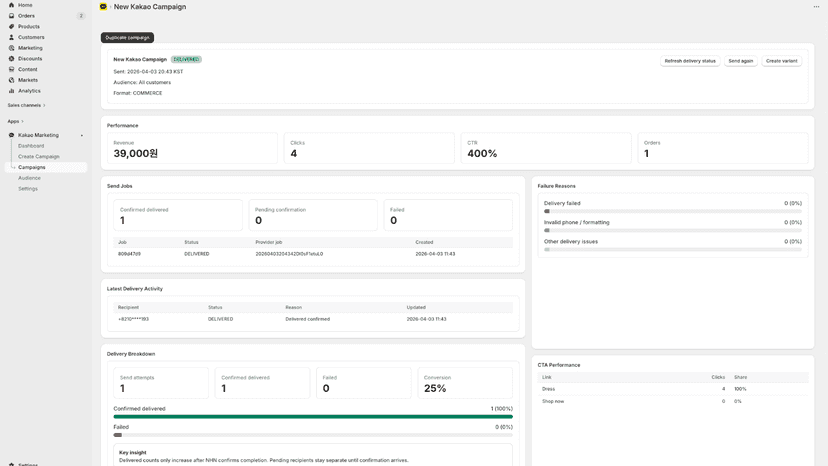828x466 pixels.
Task: Open the three-dot more actions menu
Action: [x=816, y=7]
